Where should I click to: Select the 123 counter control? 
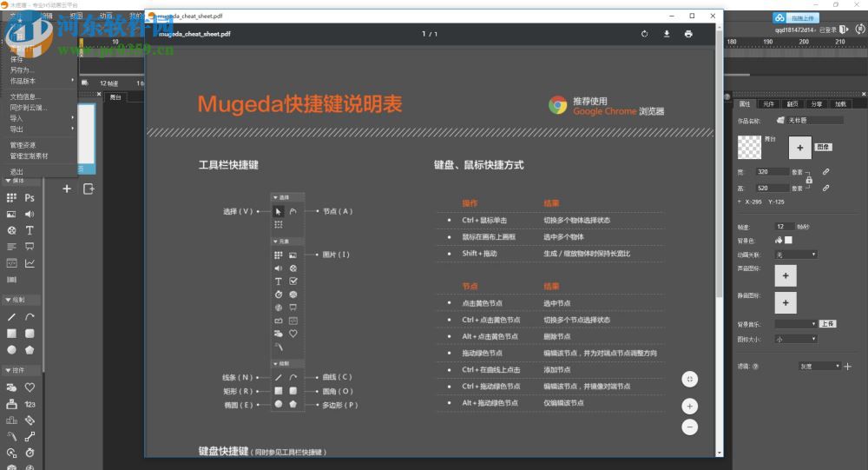point(30,405)
